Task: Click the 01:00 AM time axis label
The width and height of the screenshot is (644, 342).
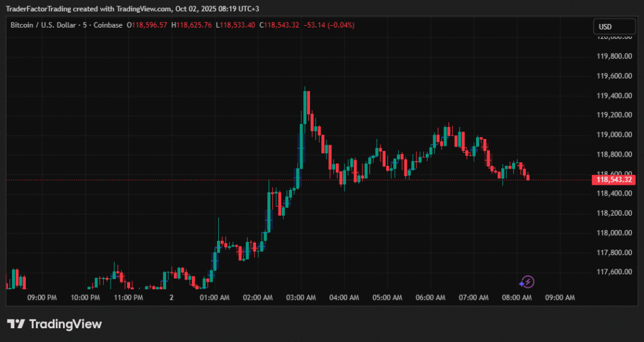Action: tap(214, 297)
